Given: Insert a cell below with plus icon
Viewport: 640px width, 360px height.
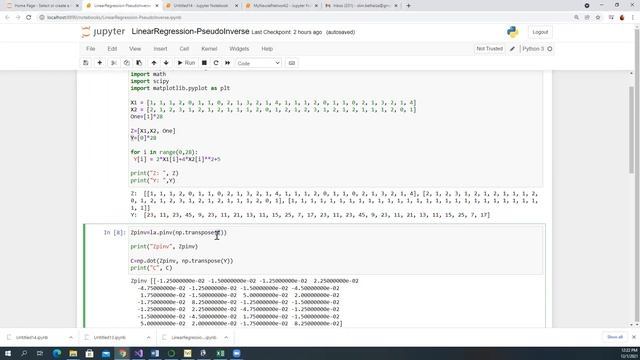Looking at the screenshot, I should pos(100,63).
